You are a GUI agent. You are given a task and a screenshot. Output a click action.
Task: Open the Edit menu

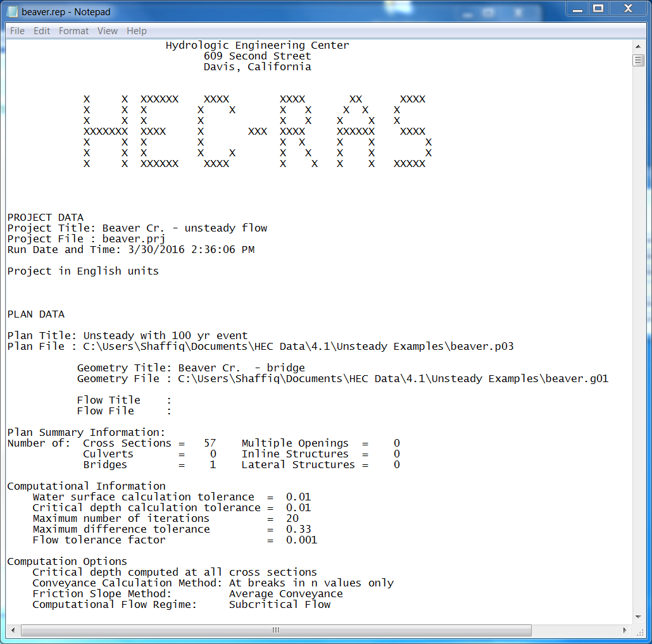42,31
